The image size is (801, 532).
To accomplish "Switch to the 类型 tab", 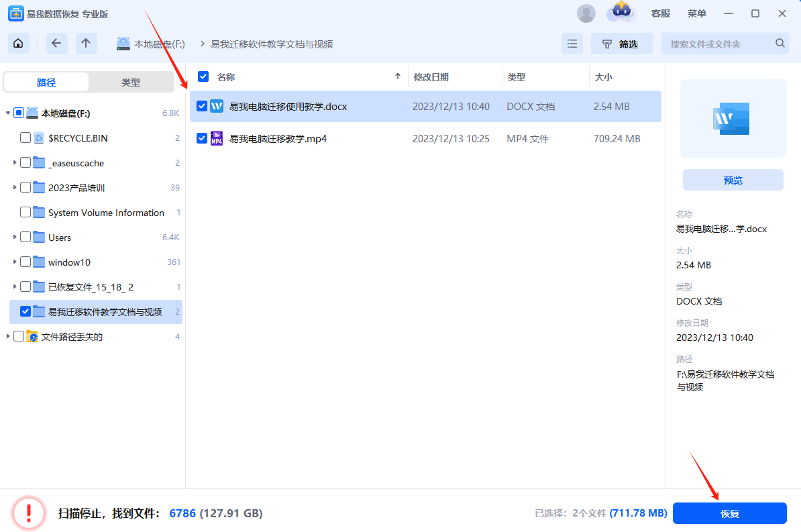I will 131,83.
